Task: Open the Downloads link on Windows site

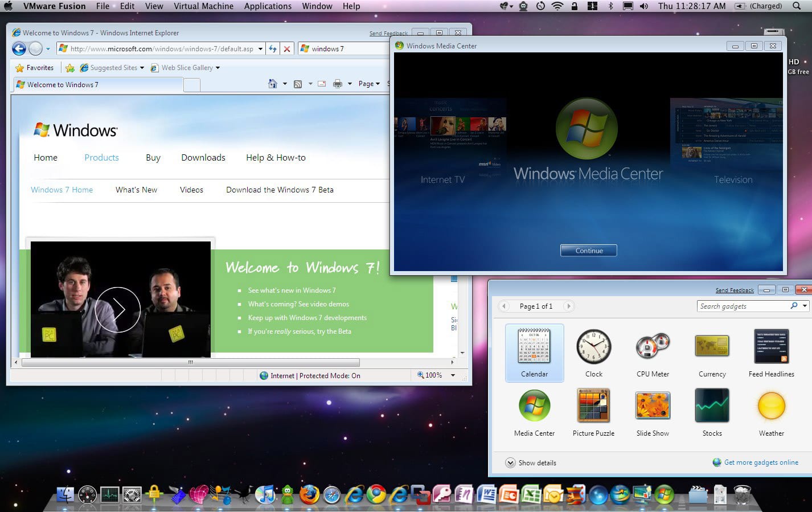Action: pos(203,158)
